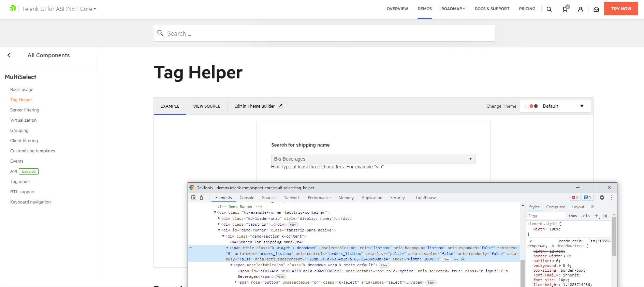Click the account user icon

581,9
